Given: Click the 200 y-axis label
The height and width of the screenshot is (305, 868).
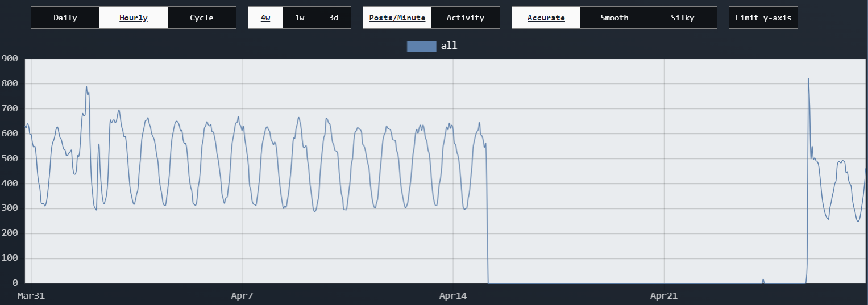Looking at the screenshot, I should click(10, 233).
